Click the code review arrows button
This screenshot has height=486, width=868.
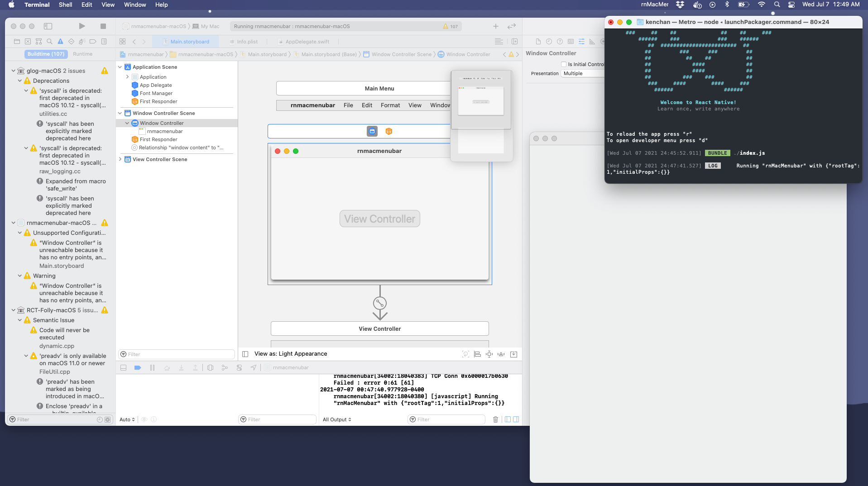pos(512,26)
